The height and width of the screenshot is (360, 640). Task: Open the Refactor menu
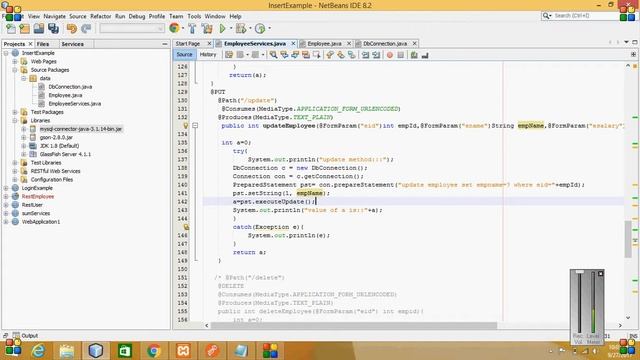[x=100, y=16]
